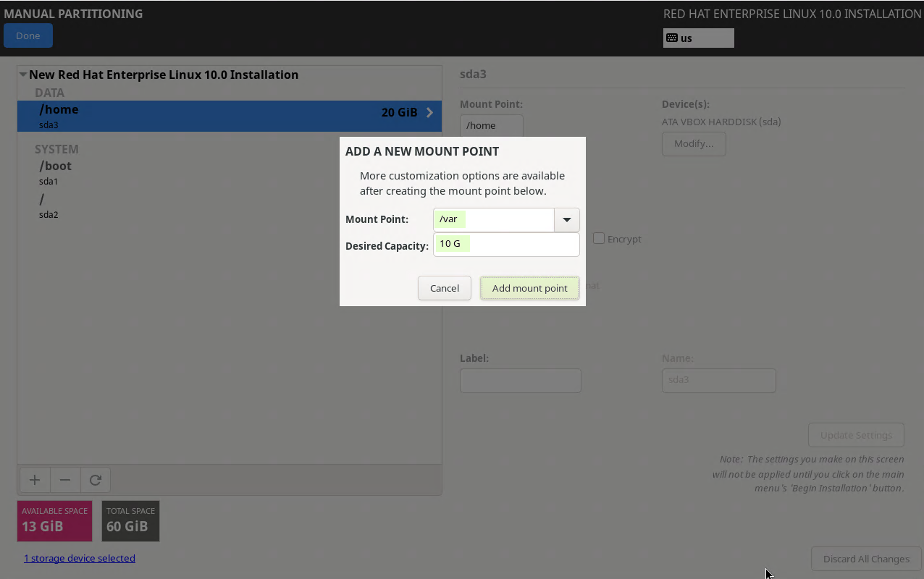The height and width of the screenshot is (579, 924).
Task: Click the keyboard layout icon beside us
Action: 672,38
